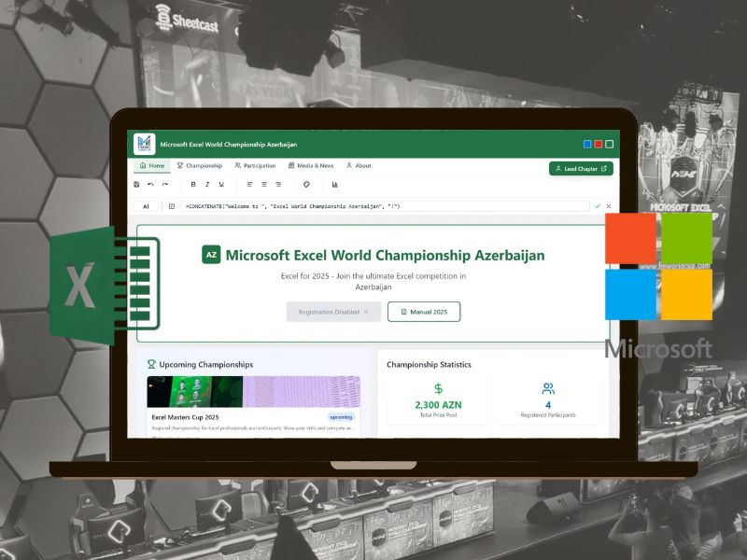
Task: Confirm the formula with the green checkmark
Action: point(597,205)
